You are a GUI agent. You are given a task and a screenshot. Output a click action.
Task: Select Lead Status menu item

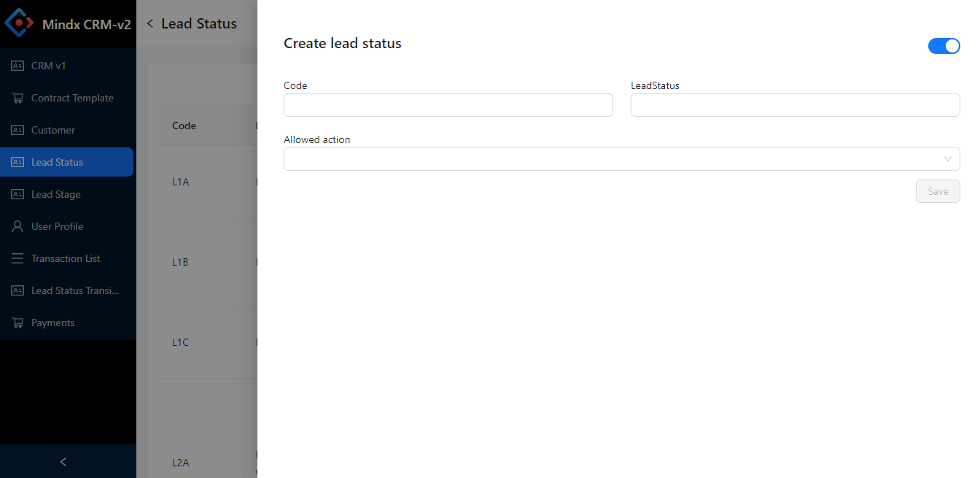pyautogui.click(x=66, y=162)
